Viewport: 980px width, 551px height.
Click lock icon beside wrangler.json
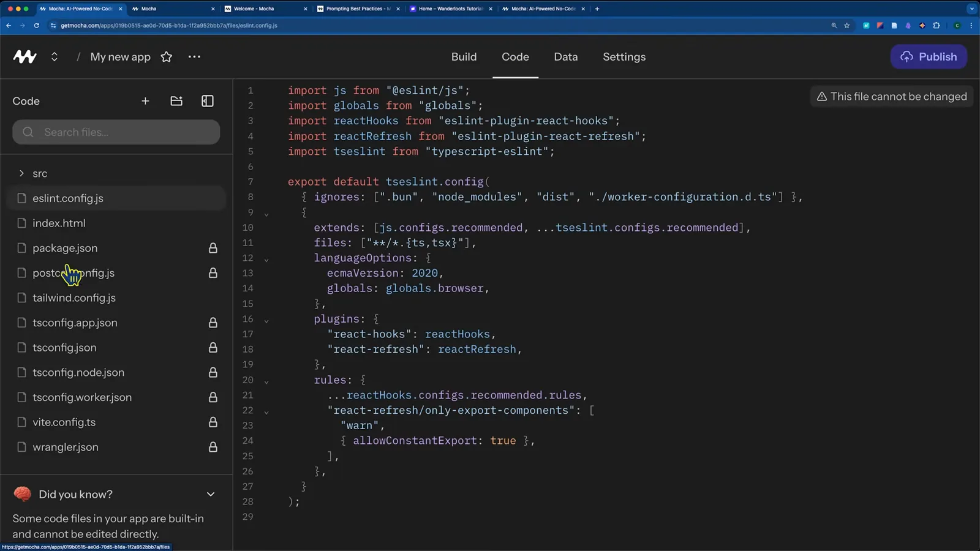pos(213,447)
